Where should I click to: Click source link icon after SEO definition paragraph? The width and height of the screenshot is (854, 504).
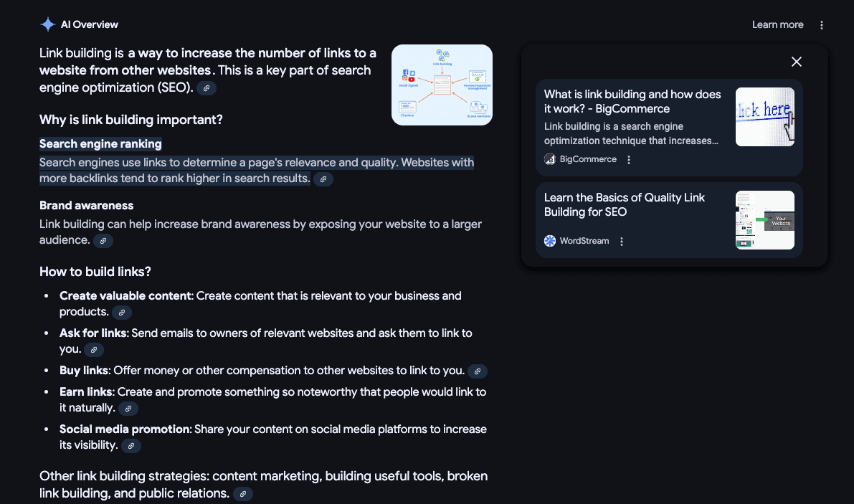click(207, 88)
